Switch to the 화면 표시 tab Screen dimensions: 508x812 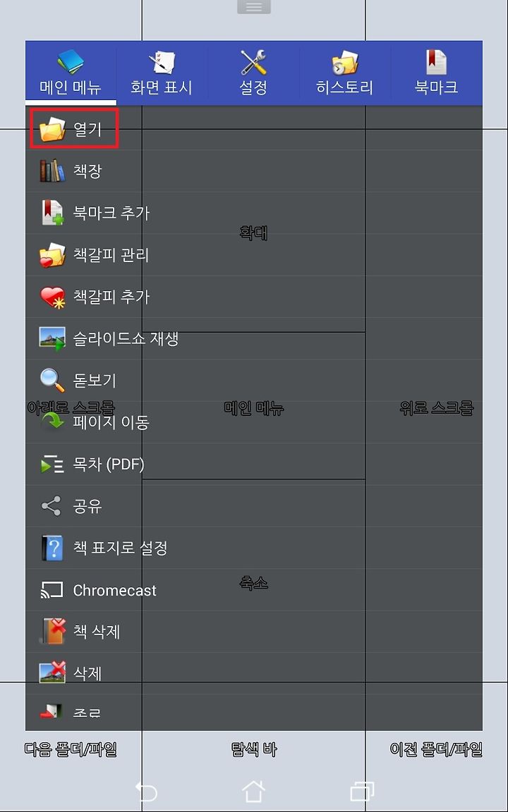pyautogui.click(x=162, y=73)
